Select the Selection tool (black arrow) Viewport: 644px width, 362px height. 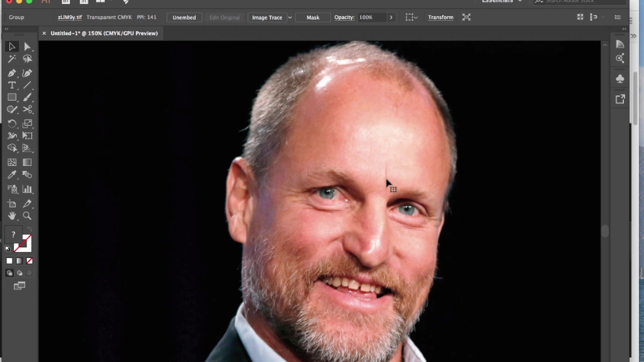pyautogui.click(x=12, y=47)
